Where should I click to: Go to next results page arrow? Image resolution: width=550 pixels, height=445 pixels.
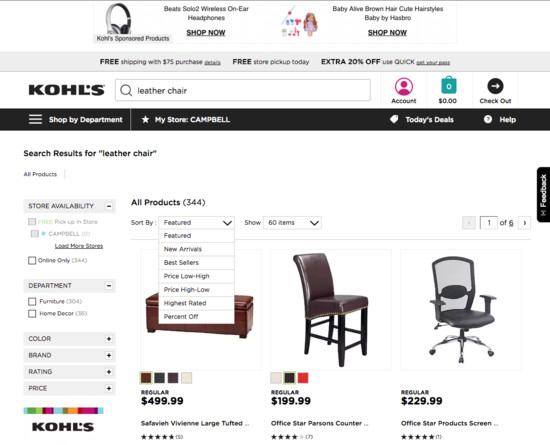coord(525,223)
